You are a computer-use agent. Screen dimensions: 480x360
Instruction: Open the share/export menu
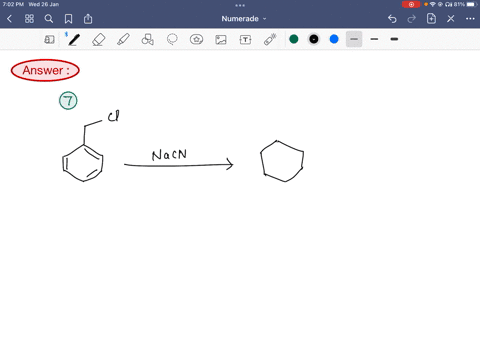[x=88, y=19]
